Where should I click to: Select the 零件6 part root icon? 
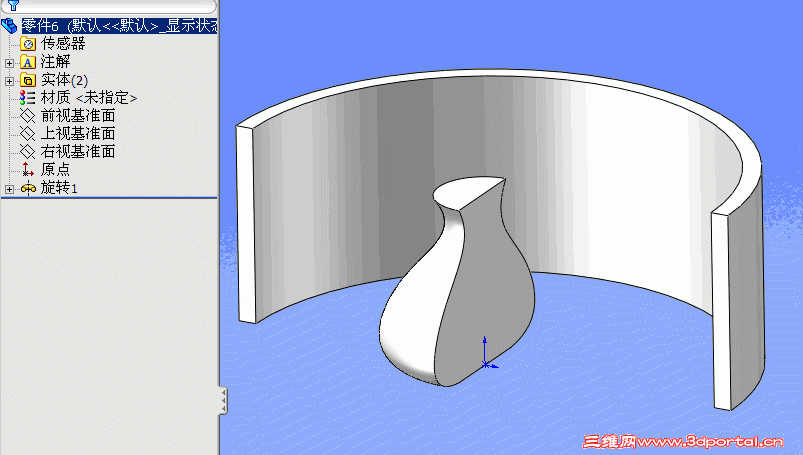9,25
